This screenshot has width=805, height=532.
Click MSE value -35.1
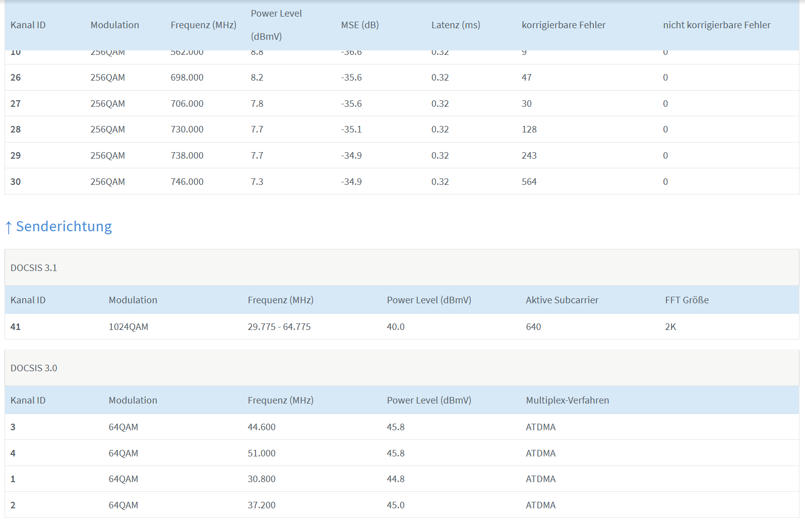(351, 129)
